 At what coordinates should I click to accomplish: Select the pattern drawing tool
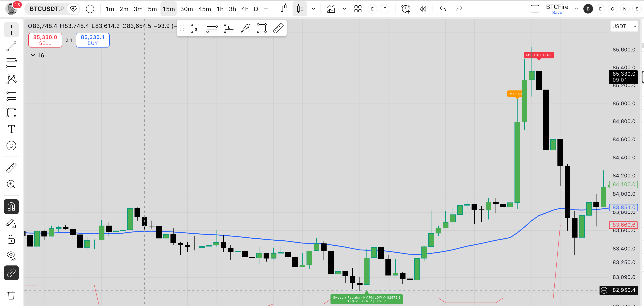(x=11, y=79)
